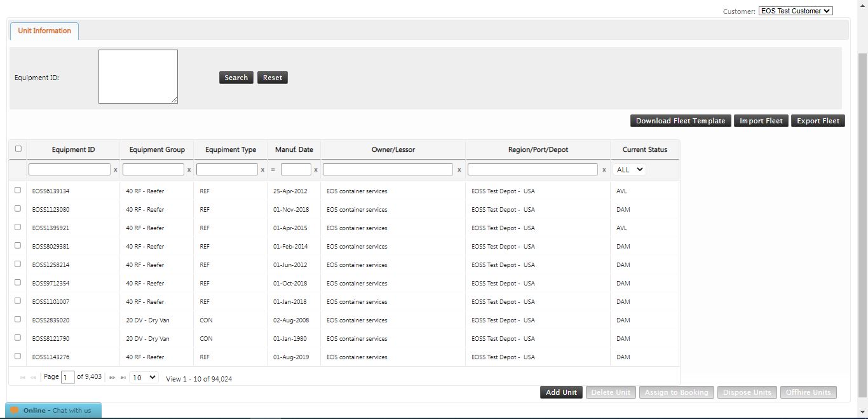Viewport: 868px width, 419px height.
Task: Clear the Region/Port/Depot column filter
Action: (x=604, y=169)
